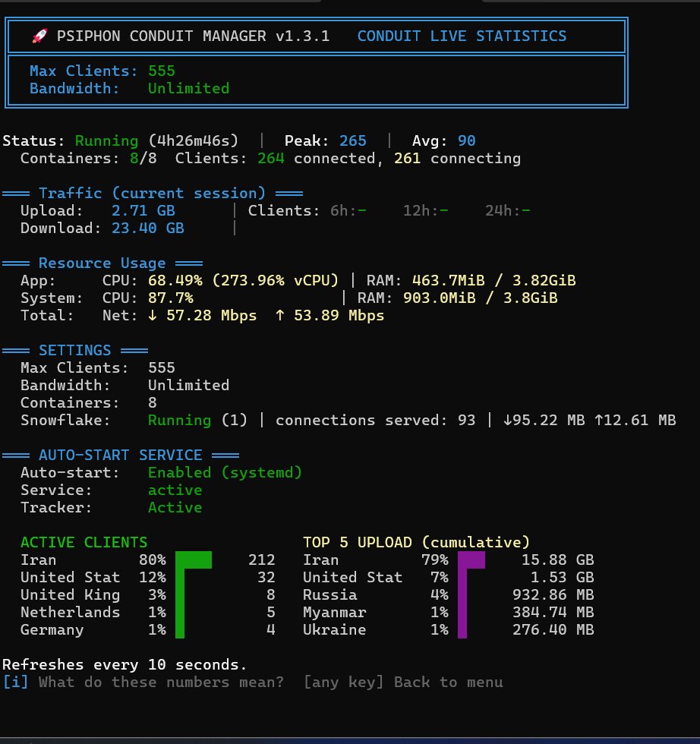The width and height of the screenshot is (700, 744).
Task: Click the header Bandwidth value Unlimited
Action: pos(188,88)
